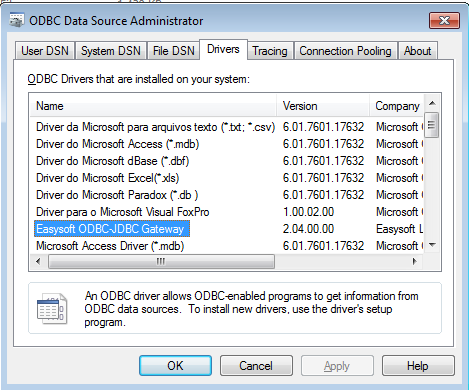Close the ODBC Data Source Administrator window

pos(445,21)
